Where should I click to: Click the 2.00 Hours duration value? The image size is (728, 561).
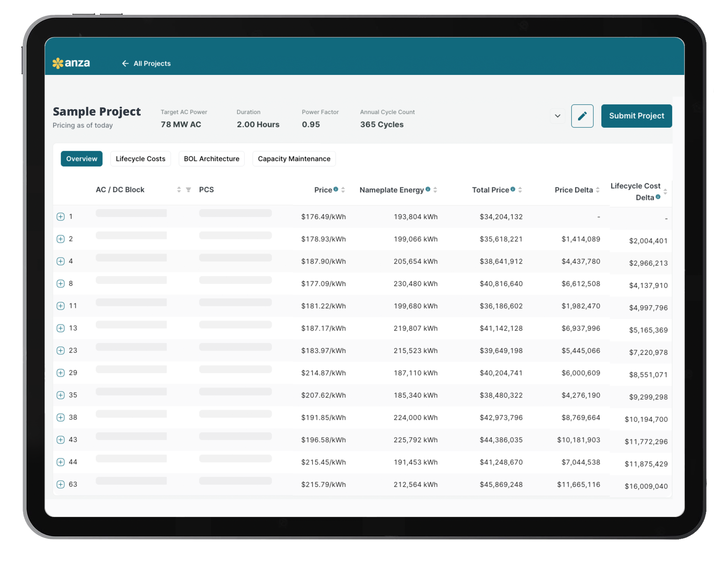point(258,124)
